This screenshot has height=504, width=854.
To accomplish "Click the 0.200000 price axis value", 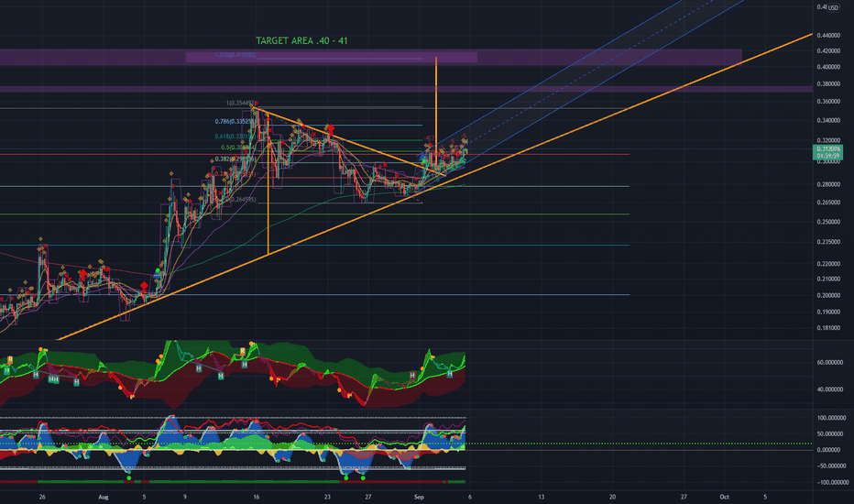I will click(x=828, y=295).
